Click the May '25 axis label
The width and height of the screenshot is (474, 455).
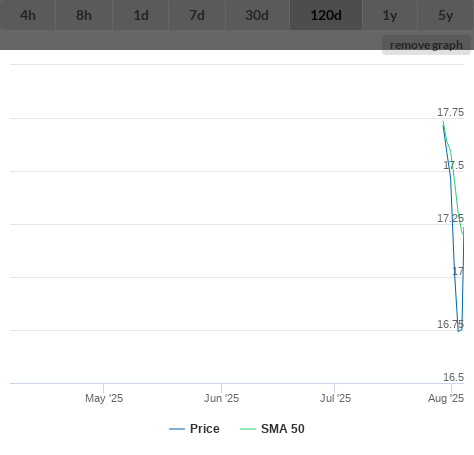point(104,398)
